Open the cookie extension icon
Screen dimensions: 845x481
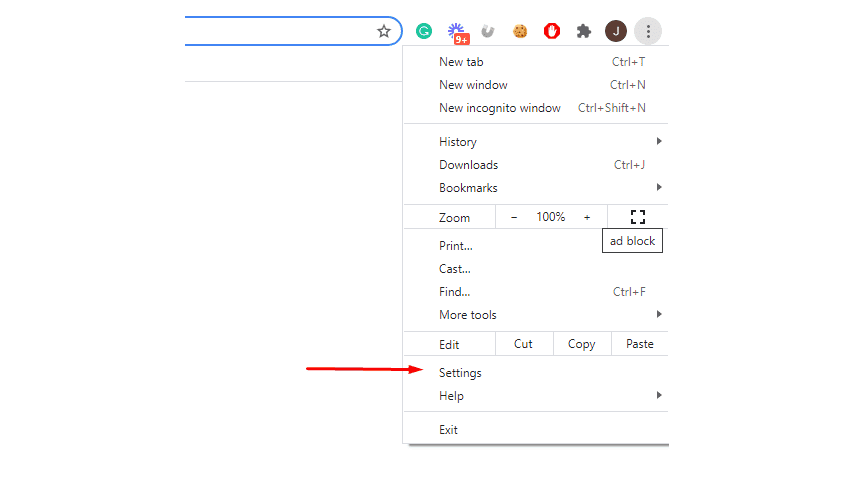tap(520, 31)
